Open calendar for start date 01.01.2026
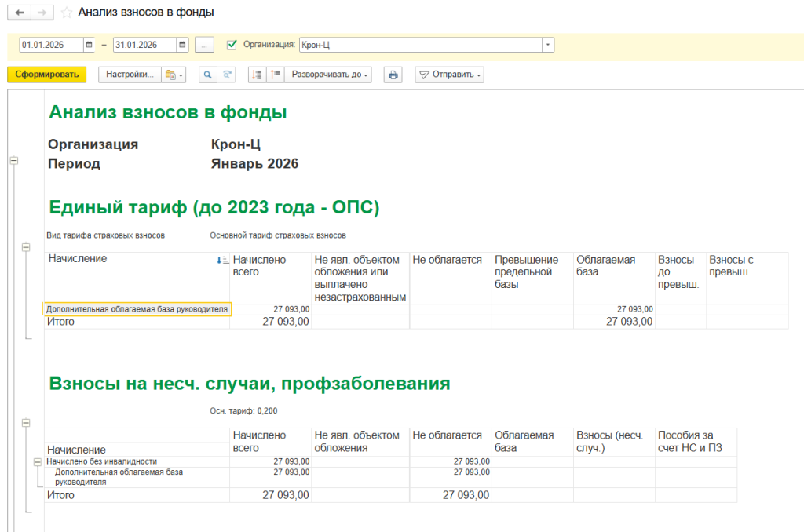The image size is (804, 532). (89, 45)
